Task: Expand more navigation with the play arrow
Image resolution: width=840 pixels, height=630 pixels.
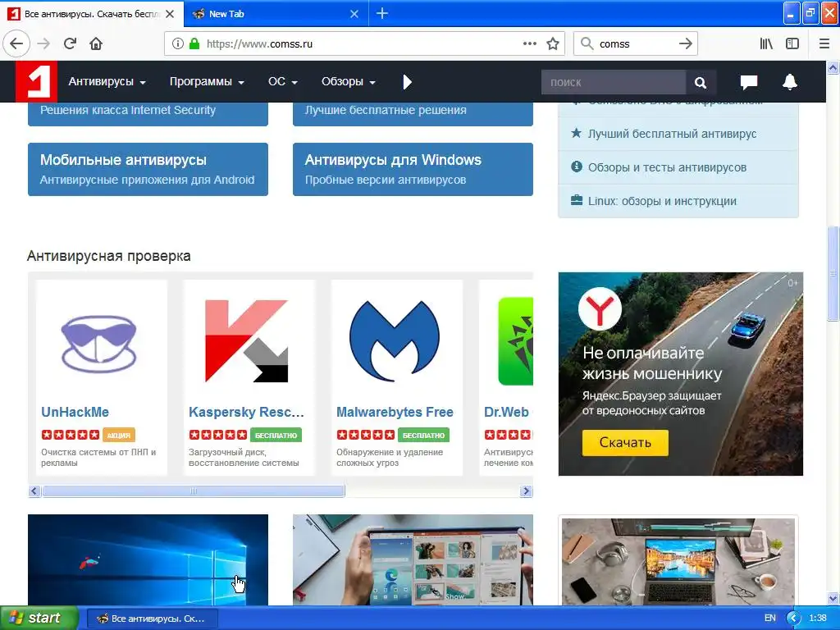Action: click(407, 82)
